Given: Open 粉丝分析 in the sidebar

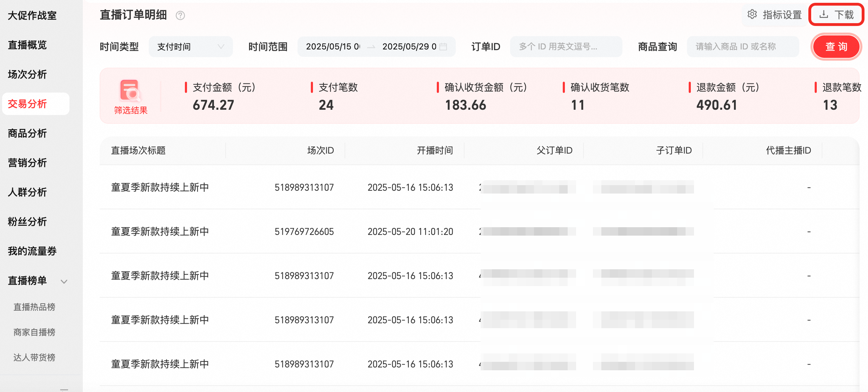Looking at the screenshot, I should [x=27, y=222].
